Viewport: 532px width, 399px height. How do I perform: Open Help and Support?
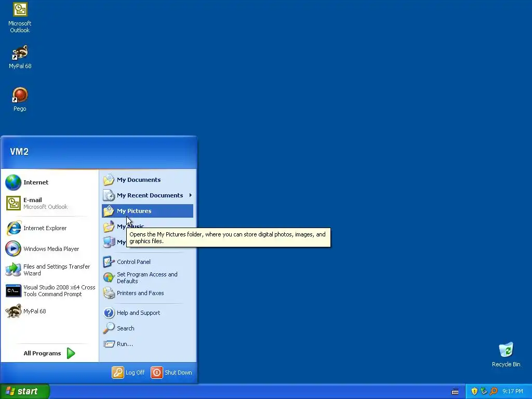[x=148, y=313]
